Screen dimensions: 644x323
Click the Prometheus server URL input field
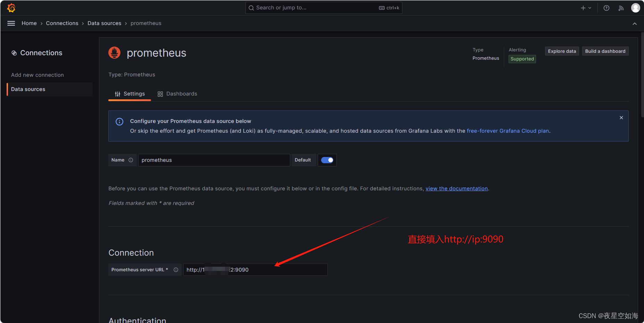click(278, 270)
